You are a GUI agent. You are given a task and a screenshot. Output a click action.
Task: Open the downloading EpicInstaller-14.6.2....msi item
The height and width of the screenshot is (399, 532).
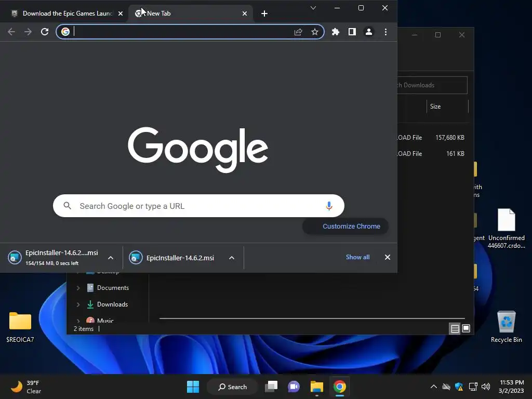(x=54, y=258)
